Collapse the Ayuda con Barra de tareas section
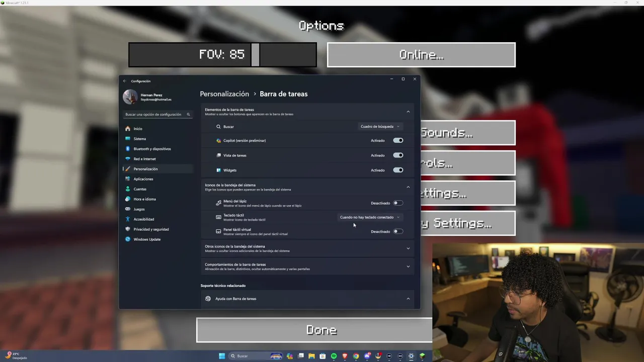The image size is (644, 362). [408, 299]
